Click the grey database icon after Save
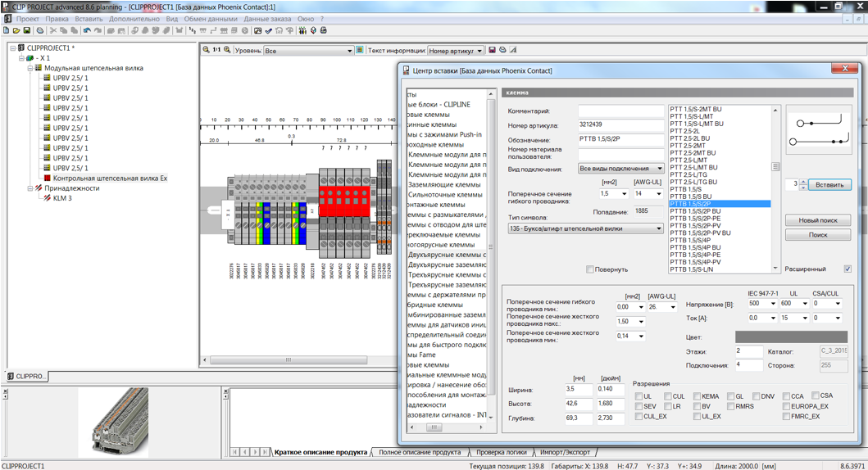Viewport: 868px width, 470px height. pyautogui.click(x=40, y=30)
